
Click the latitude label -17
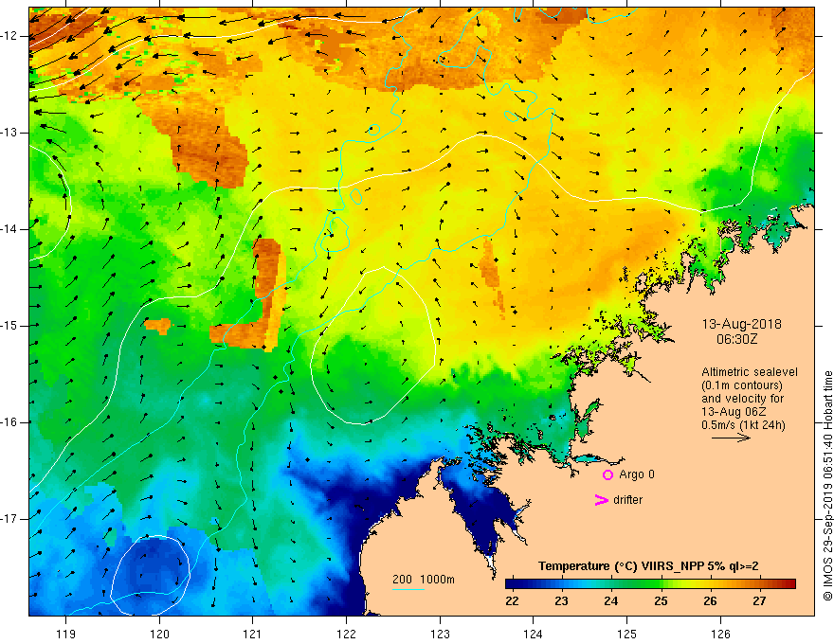[9, 519]
